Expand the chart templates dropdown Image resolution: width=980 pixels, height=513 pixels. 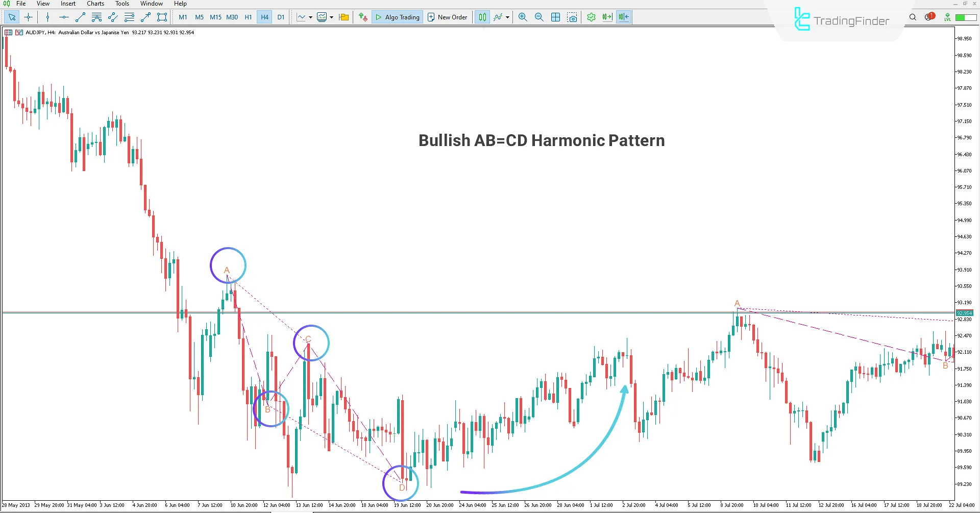[x=331, y=17]
